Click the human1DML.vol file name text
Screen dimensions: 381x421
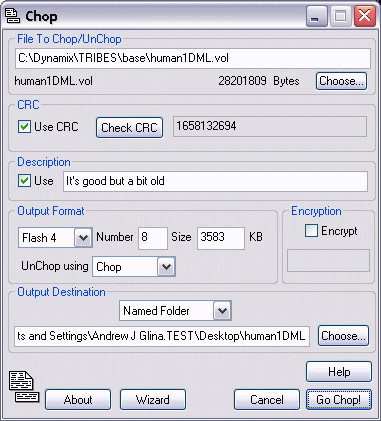(x=54, y=81)
